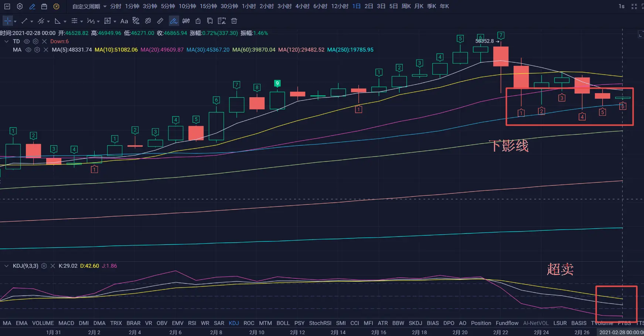Select the MACD indicator tab
The image size is (644, 336).
coord(66,323)
